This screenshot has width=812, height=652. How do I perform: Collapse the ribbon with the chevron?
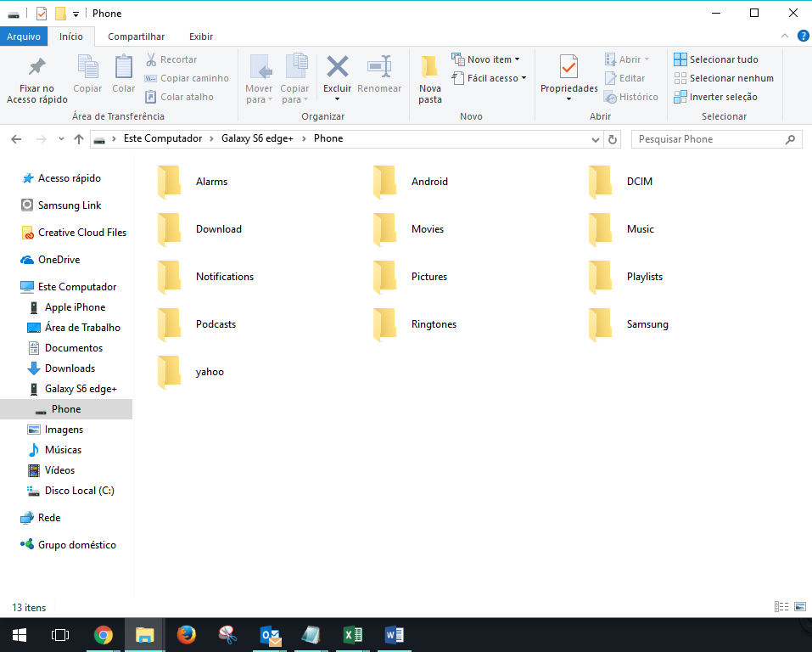tap(785, 36)
